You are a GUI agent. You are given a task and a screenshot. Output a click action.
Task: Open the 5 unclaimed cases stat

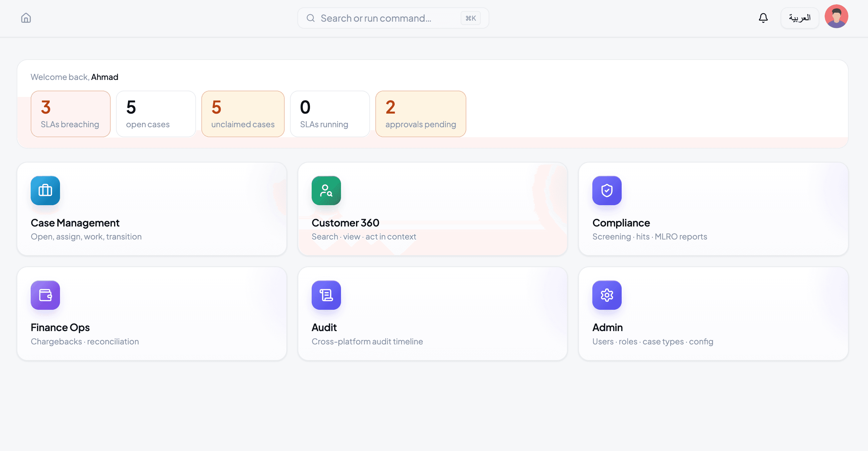243,114
